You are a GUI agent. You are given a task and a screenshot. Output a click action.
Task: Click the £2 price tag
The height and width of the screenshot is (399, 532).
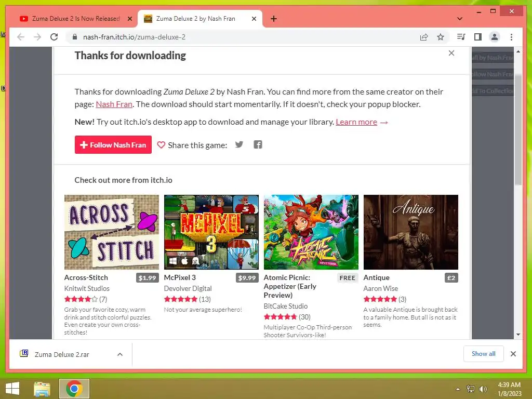451,278
